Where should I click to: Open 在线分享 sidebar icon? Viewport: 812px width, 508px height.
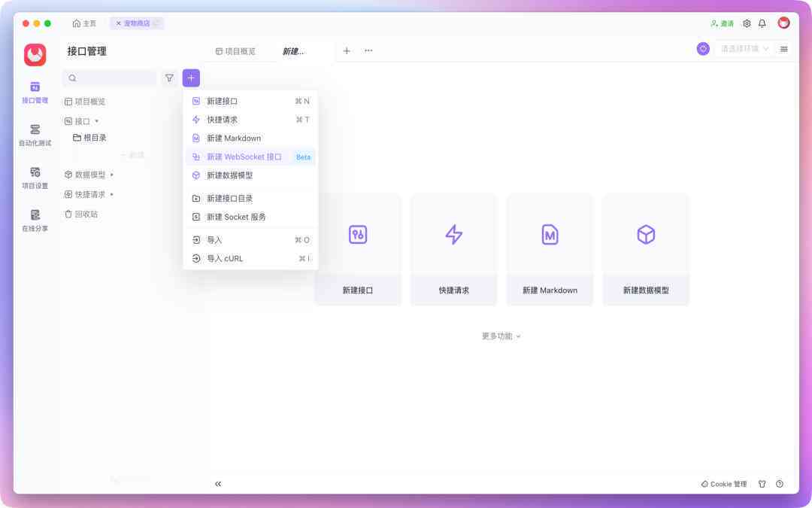(x=35, y=221)
